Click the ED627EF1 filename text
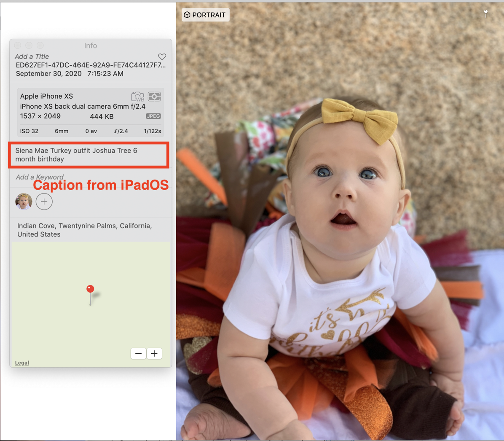The width and height of the screenshot is (504, 441). 91,65
